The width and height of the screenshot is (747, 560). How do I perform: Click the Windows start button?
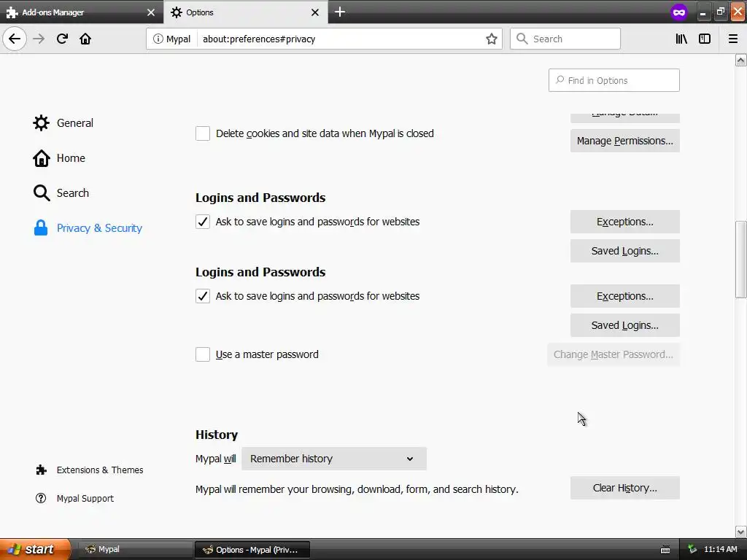[x=35, y=549]
